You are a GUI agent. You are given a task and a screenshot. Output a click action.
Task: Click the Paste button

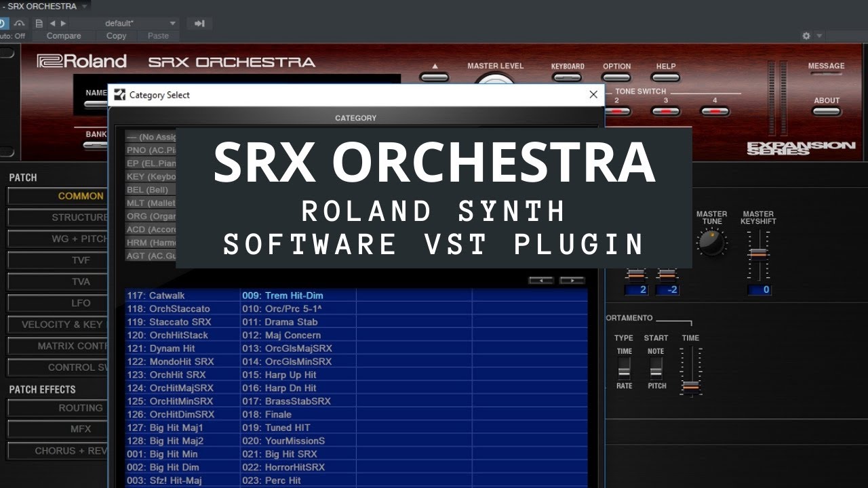coord(158,36)
